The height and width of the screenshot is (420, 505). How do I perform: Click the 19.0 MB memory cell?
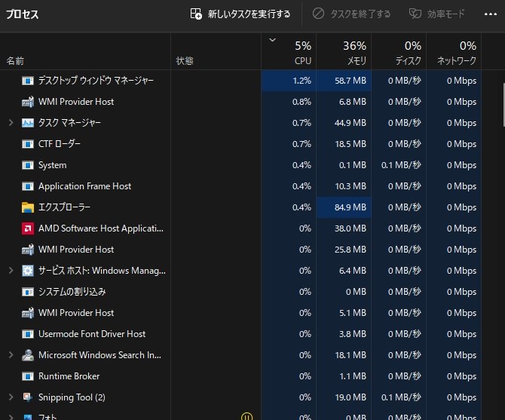(344, 397)
